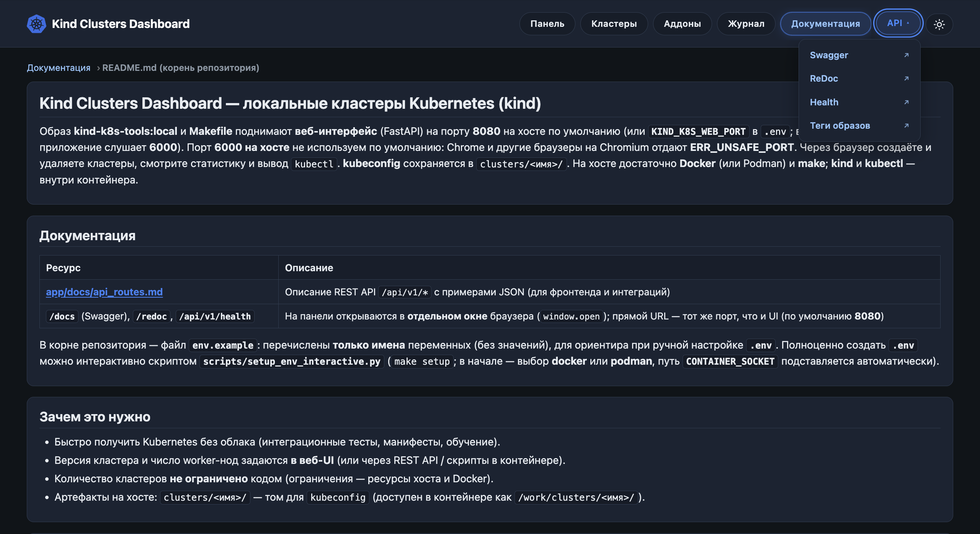Screen dimensions: 980x534
Task: Click the CONTAINER_SOCKET code snippet
Action: pyautogui.click(x=730, y=362)
